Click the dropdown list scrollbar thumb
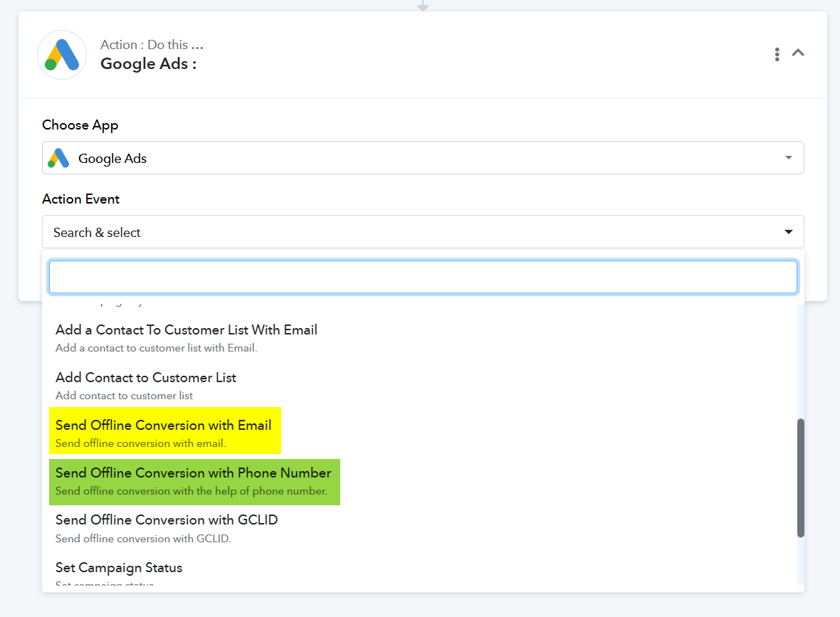 pos(800,478)
